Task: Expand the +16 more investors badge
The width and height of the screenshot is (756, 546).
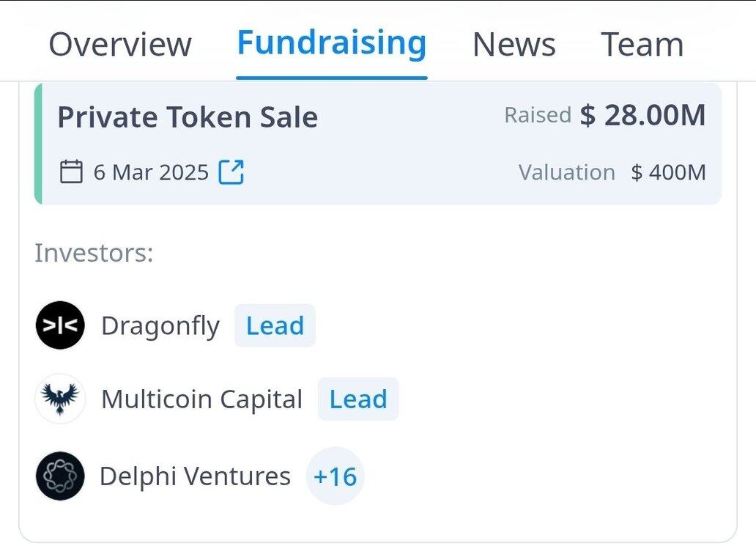Action: click(x=335, y=476)
